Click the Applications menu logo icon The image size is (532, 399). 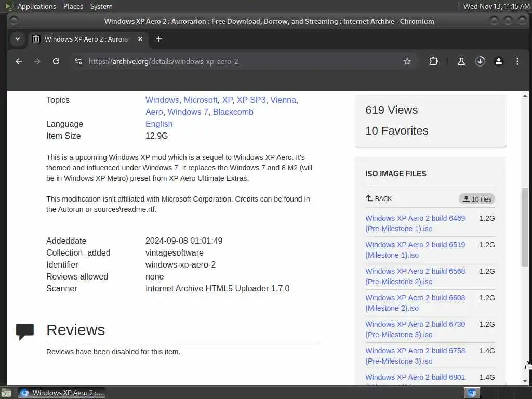click(x=10, y=6)
